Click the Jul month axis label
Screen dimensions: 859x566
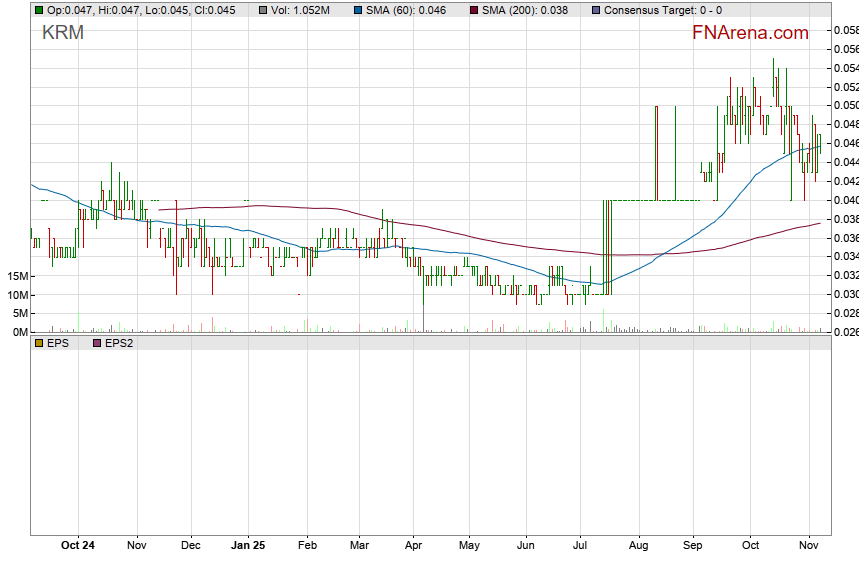coord(579,546)
